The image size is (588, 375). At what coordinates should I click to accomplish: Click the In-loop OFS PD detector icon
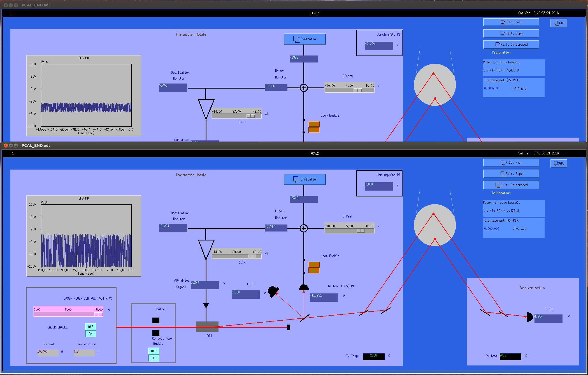[304, 287]
